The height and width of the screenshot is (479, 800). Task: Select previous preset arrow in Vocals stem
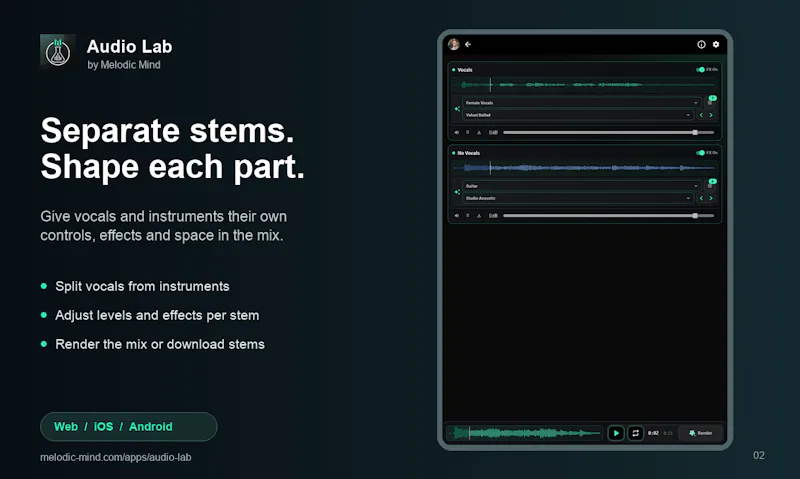pyautogui.click(x=701, y=115)
